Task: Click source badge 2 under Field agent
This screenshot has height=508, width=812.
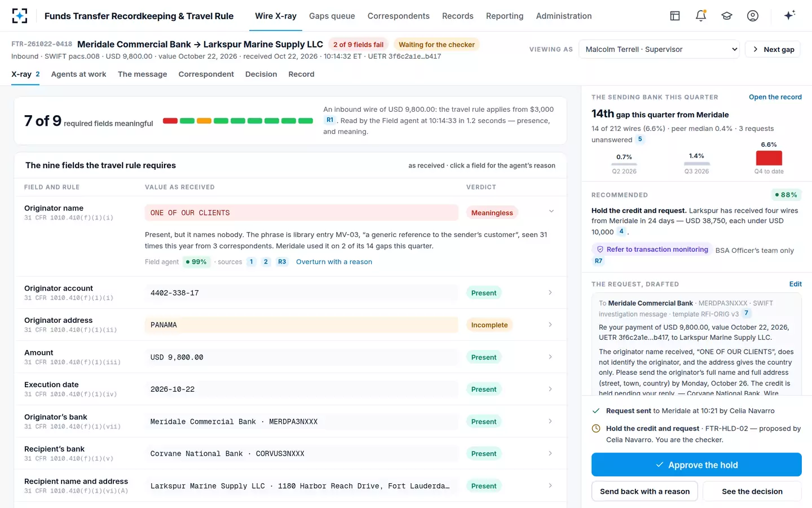Action: tap(266, 262)
